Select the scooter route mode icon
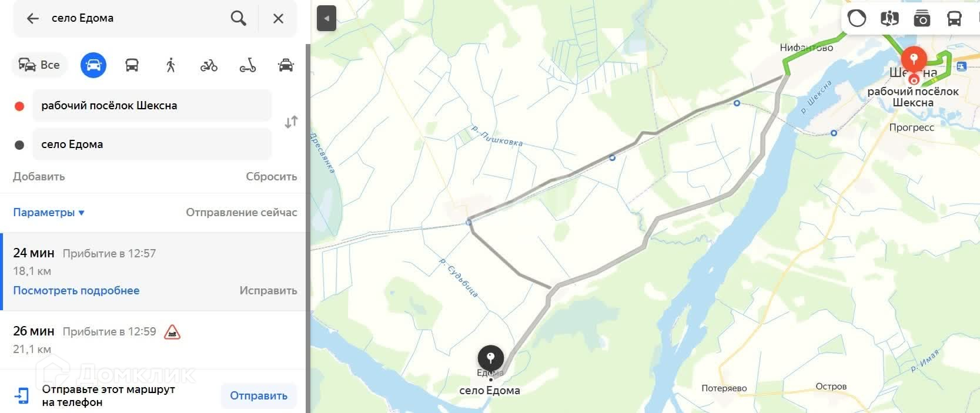Viewport: 980px width, 413px height. [x=247, y=65]
